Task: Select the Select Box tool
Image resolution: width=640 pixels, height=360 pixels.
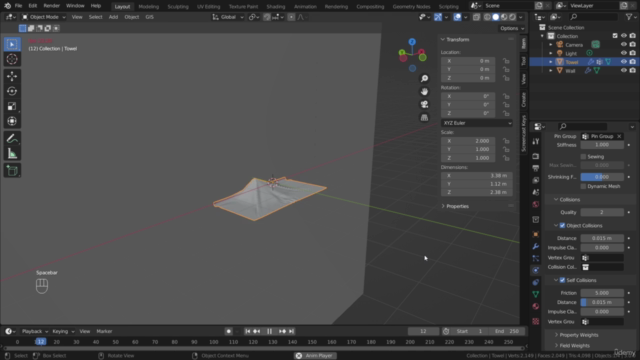Action: 12,44
